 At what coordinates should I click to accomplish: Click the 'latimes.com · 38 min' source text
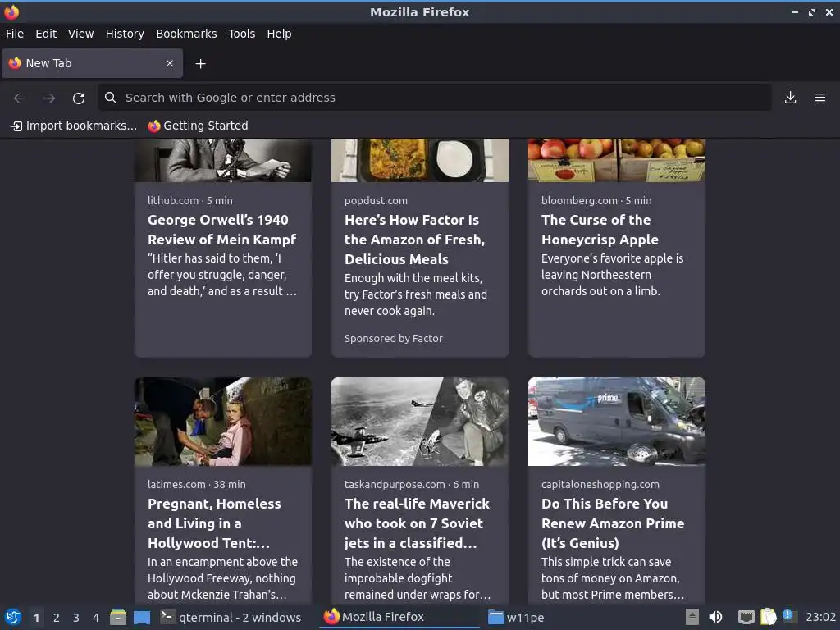[197, 484]
